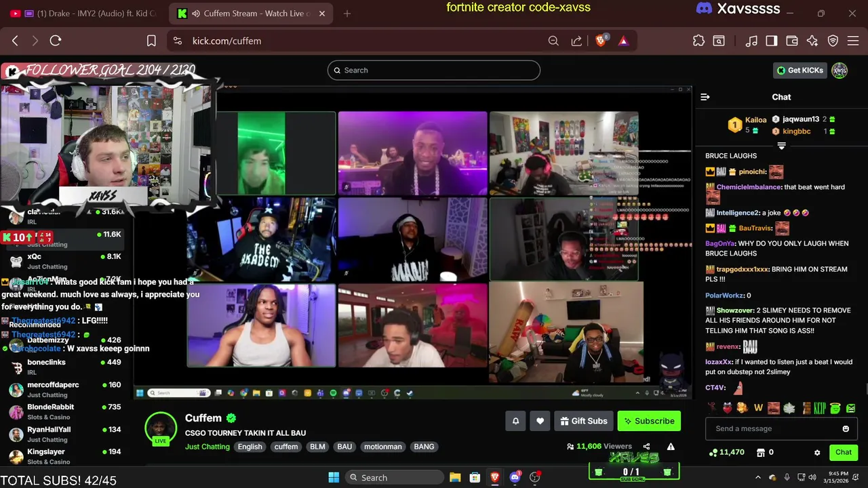Open the channel points 11,470 balance
Viewport: 868px width, 488px height.
[726, 452]
